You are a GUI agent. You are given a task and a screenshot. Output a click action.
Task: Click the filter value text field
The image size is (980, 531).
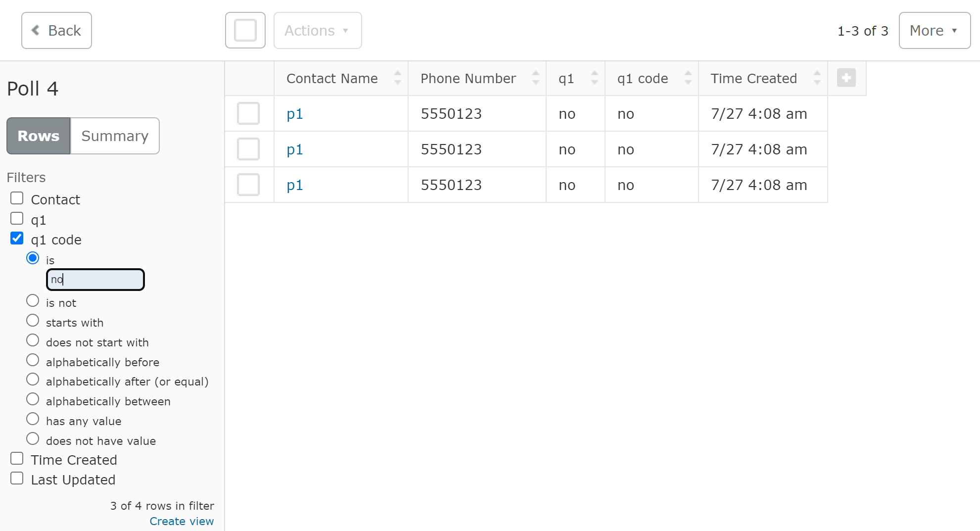point(95,279)
